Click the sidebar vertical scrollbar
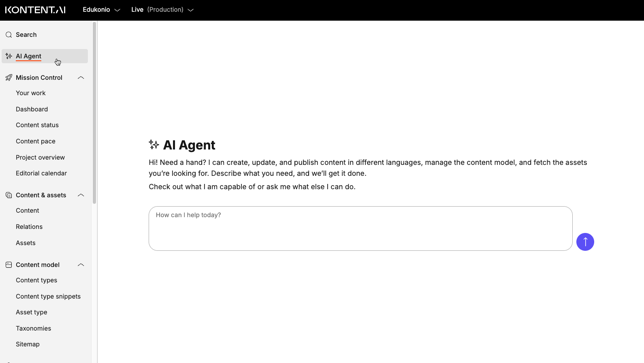644x363 pixels. click(94, 113)
